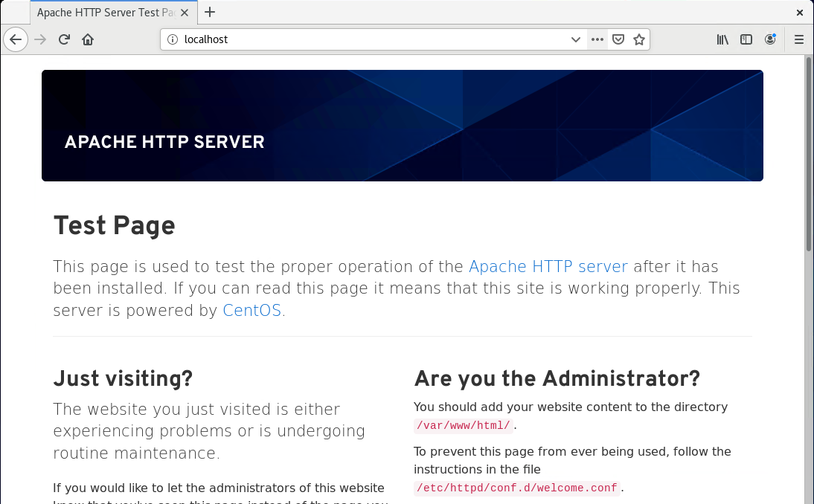
Task: Go back to the previous page
Action: click(x=16, y=39)
